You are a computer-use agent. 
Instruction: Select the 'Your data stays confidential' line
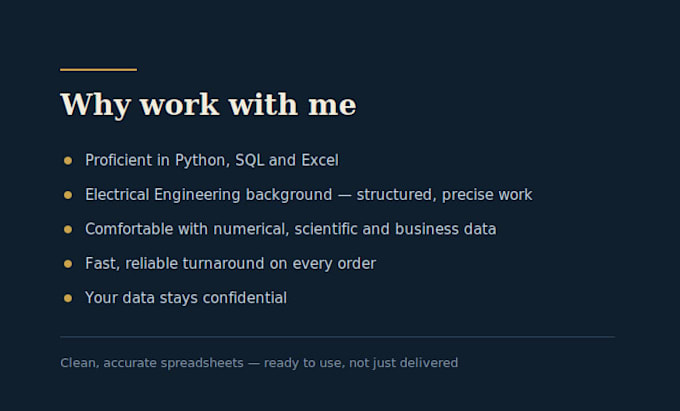tap(186, 298)
